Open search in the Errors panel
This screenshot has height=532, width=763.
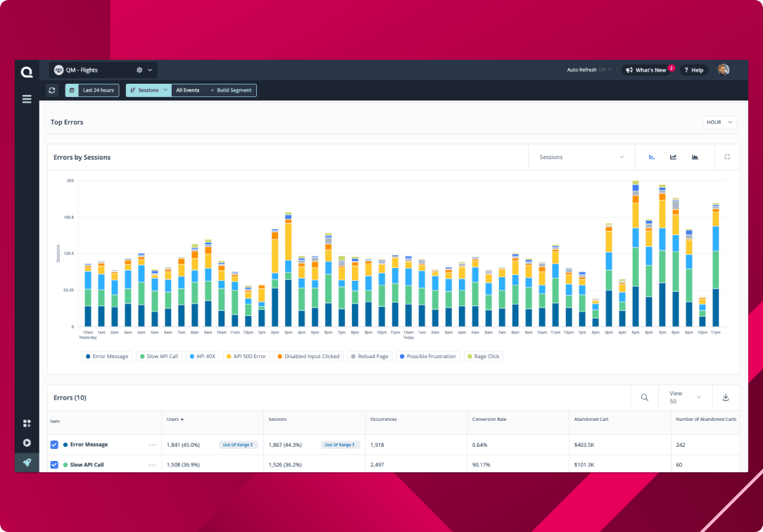coord(644,398)
